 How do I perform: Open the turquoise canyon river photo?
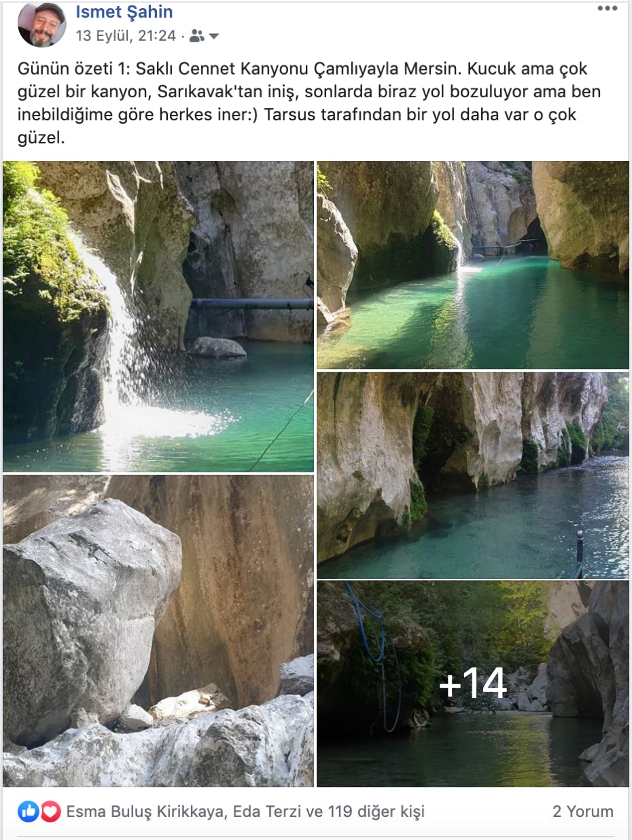(473, 265)
